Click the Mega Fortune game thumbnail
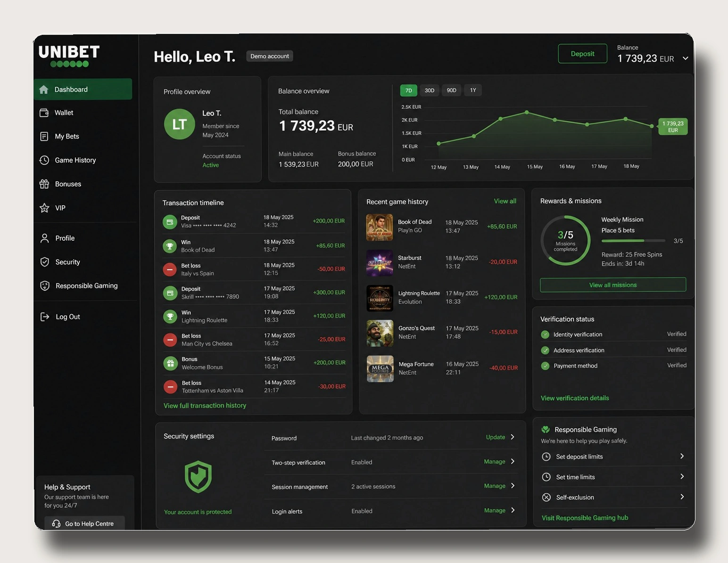728x563 pixels. click(380, 369)
